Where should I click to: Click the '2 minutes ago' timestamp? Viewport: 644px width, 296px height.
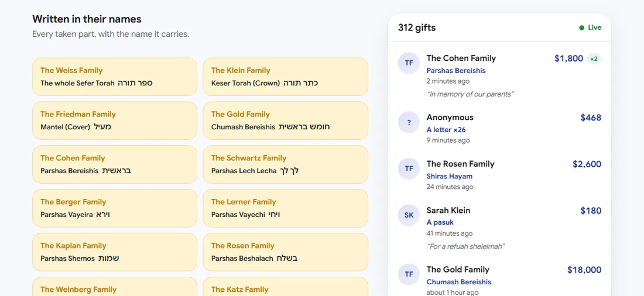(x=448, y=81)
